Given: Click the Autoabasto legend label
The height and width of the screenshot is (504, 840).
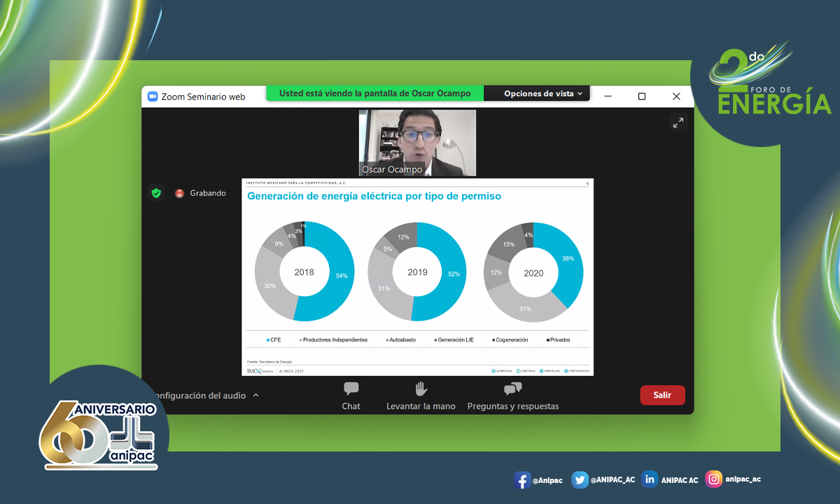Looking at the screenshot, I should (401, 340).
